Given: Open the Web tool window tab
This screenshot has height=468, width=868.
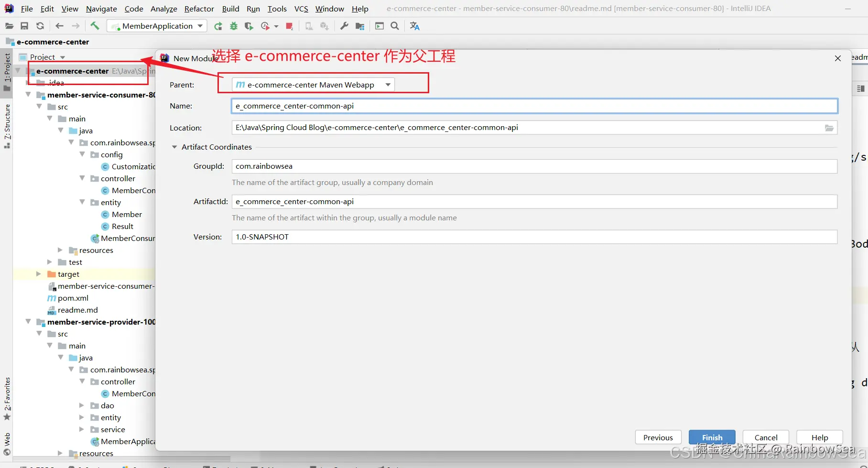Looking at the screenshot, I should tap(7, 444).
